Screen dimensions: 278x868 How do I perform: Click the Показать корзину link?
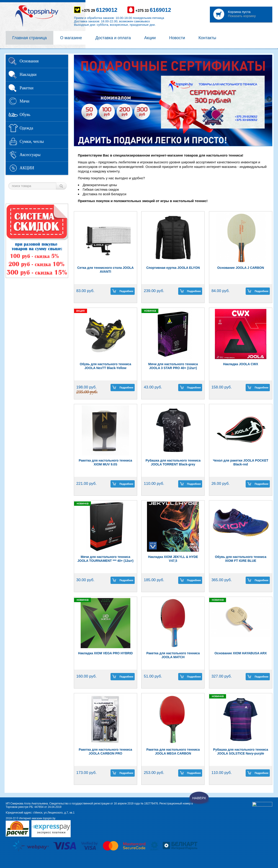(242, 16)
